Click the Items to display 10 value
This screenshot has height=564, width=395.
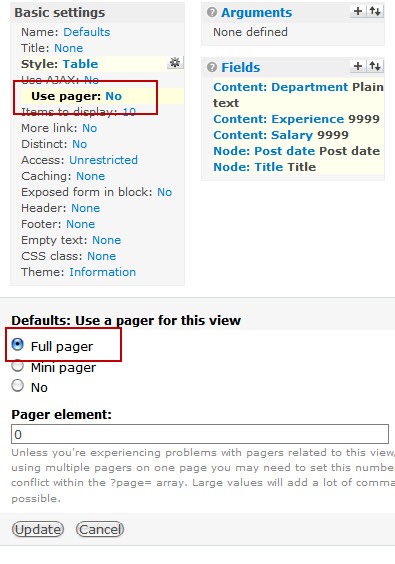tap(129, 112)
